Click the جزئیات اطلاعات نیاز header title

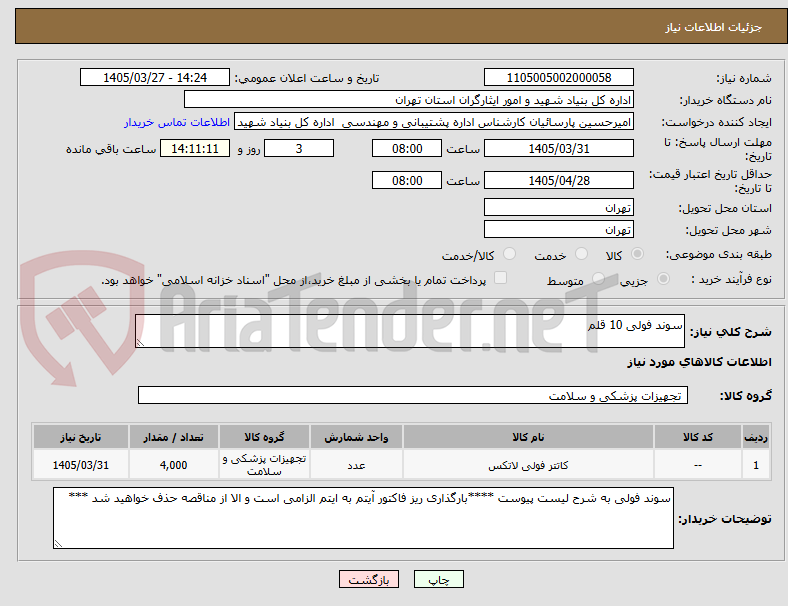pos(714,27)
